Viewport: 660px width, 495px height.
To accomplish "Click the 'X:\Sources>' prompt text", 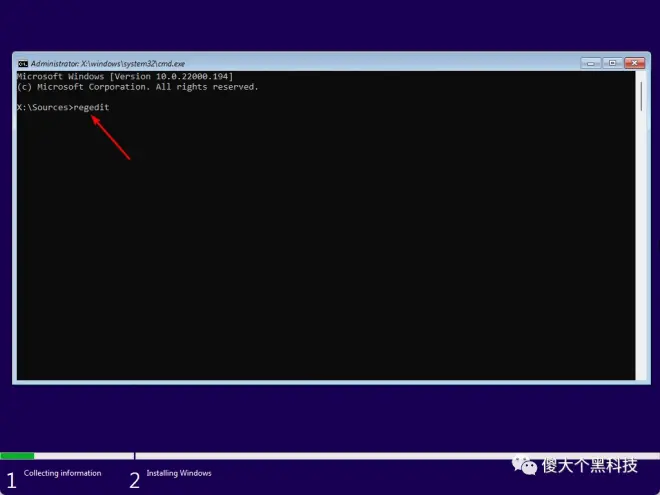I will (x=45, y=107).
